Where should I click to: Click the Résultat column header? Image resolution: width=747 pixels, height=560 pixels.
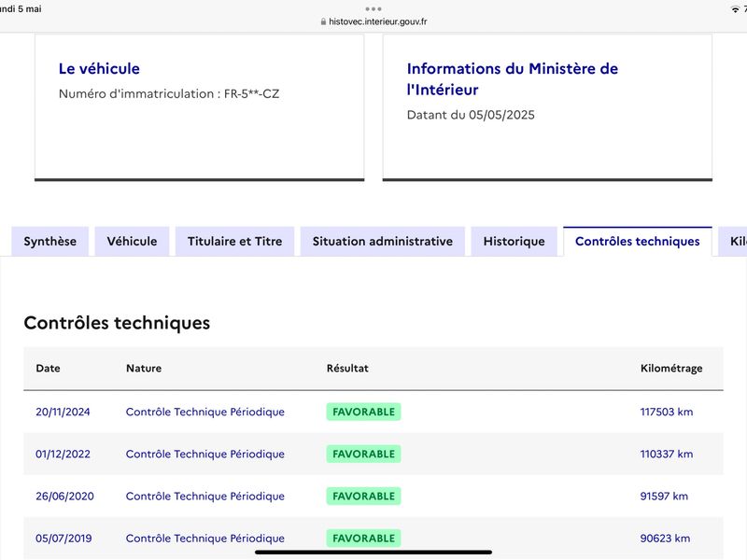pos(347,368)
